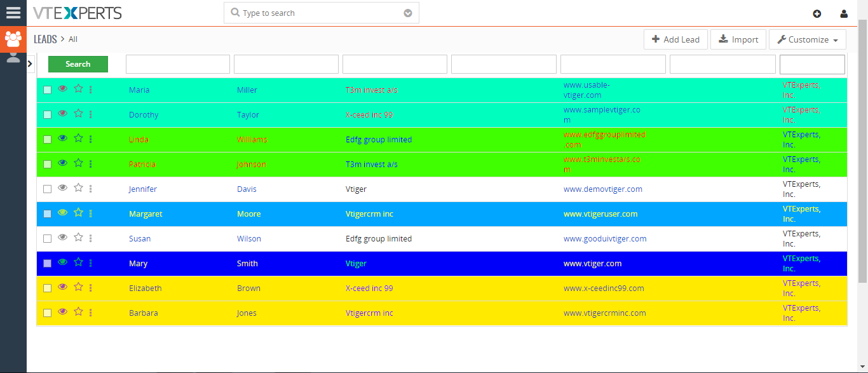Star the Linda Williams lead
Screen dimensions: 868x373
(x=78, y=139)
